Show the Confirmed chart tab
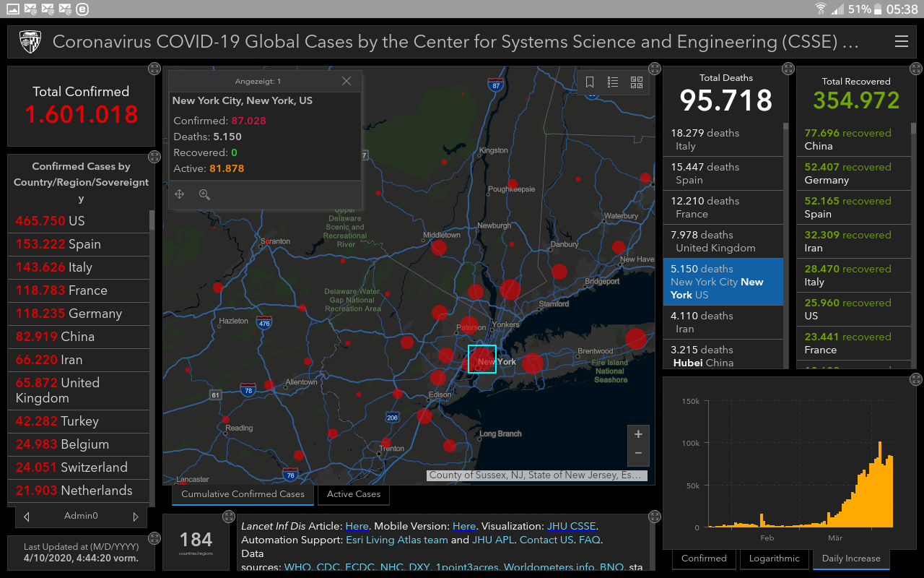 (x=704, y=558)
